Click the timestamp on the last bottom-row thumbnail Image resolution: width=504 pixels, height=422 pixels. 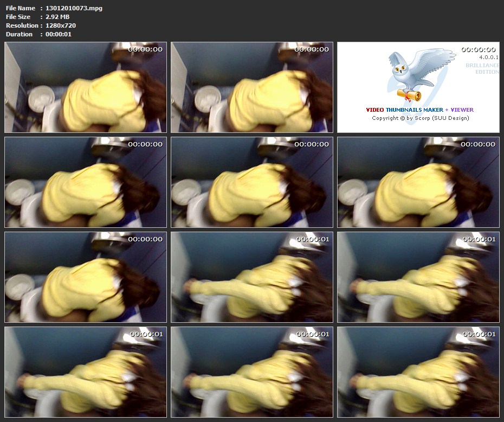tap(479, 334)
